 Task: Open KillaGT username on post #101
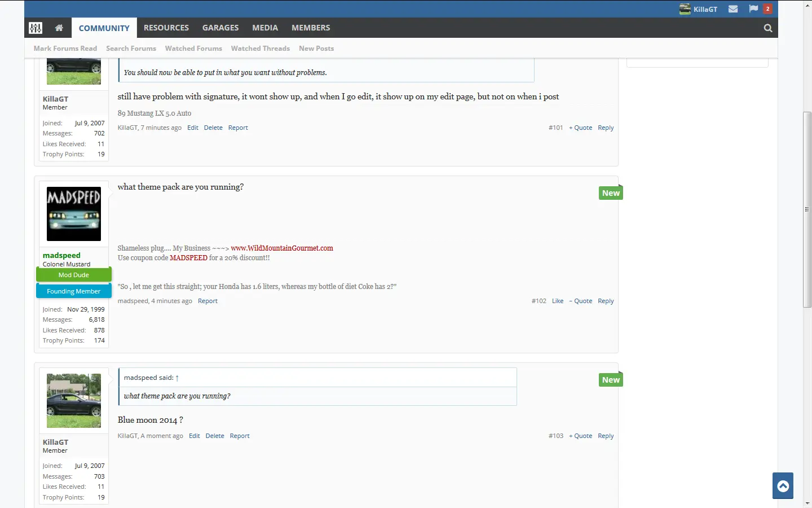(x=55, y=99)
